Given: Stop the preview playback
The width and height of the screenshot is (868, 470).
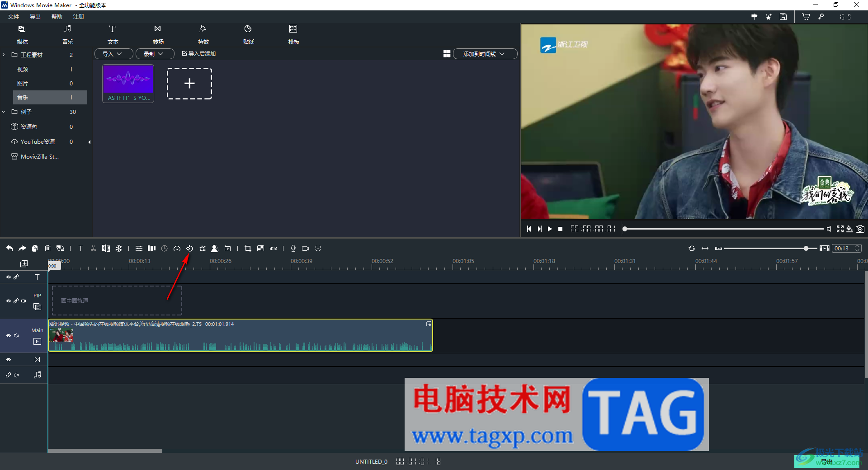Looking at the screenshot, I should [x=561, y=229].
